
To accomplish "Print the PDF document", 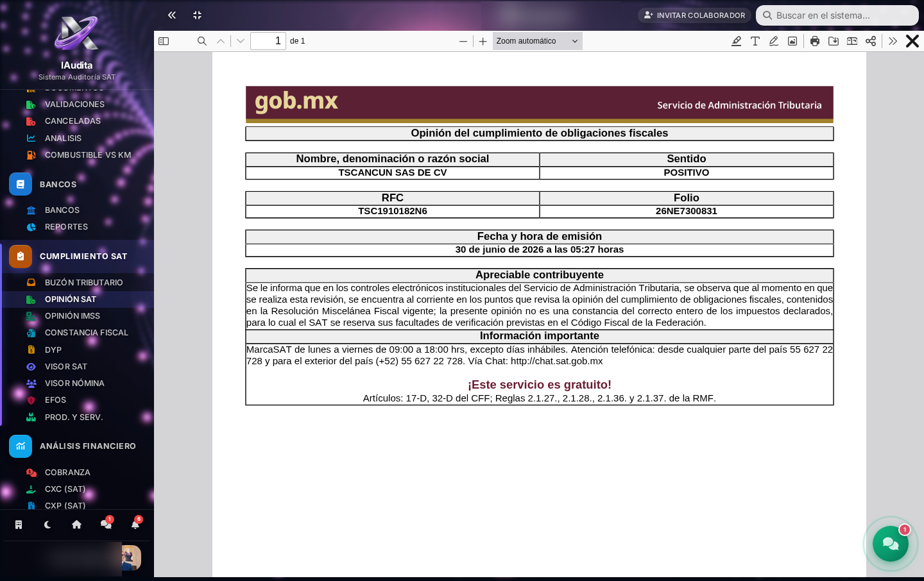I will [x=815, y=41].
